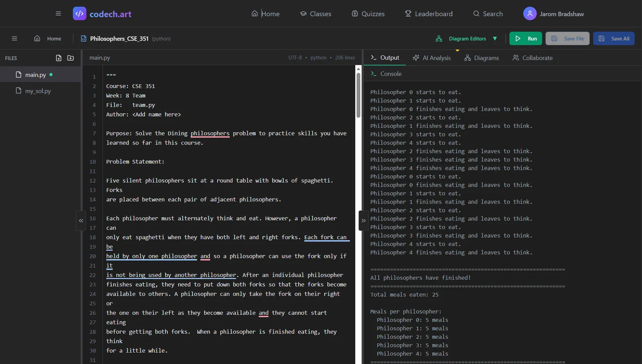
Task: Click the codech.art brand name text
Action: (x=110, y=14)
